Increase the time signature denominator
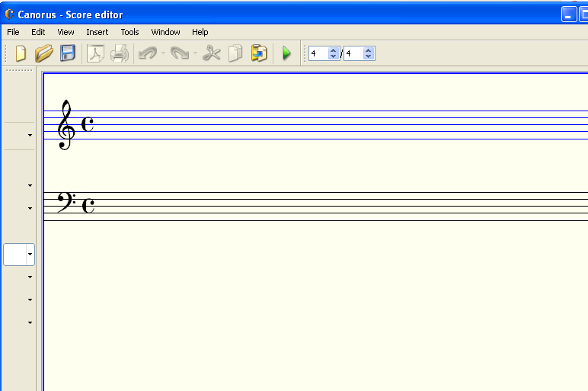The width and height of the screenshot is (588, 391). tap(368, 50)
